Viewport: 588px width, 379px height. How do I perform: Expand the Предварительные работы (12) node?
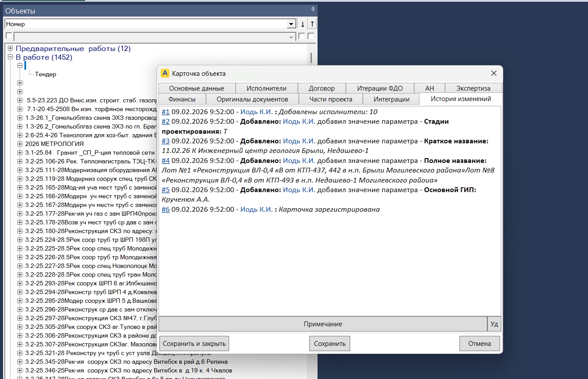coord(10,48)
